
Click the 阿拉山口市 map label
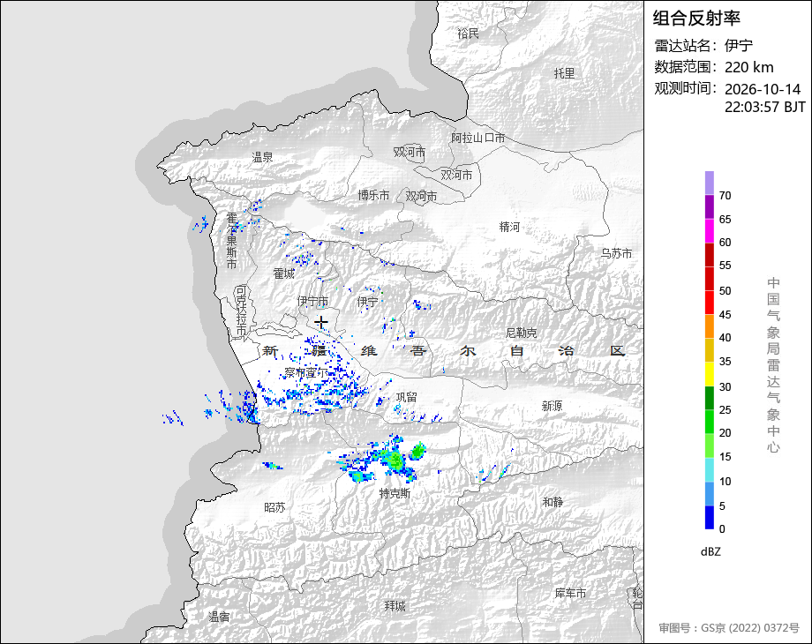478,139
